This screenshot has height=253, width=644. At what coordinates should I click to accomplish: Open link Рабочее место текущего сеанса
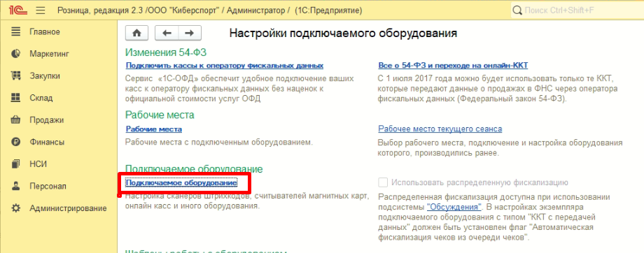[440, 129]
